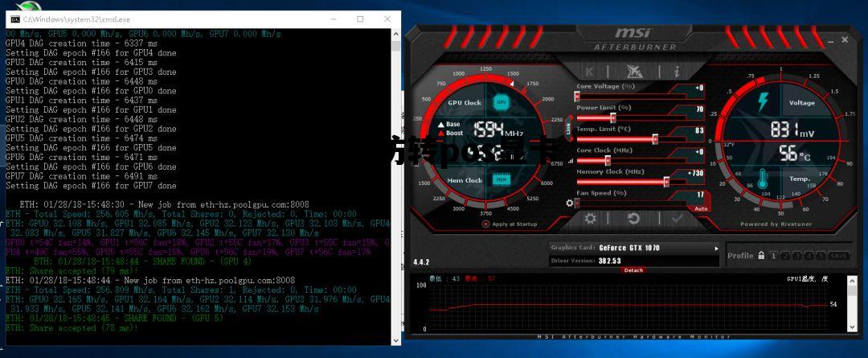868x358 pixels.
Task: Toggle Auto fan speed mode
Action: (700, 209)
